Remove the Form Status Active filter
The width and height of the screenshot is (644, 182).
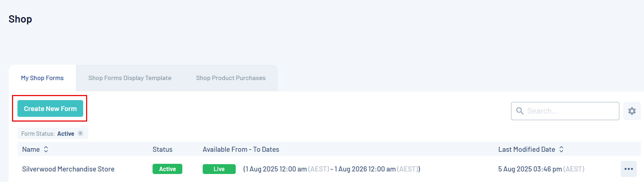tap(81, 133)
